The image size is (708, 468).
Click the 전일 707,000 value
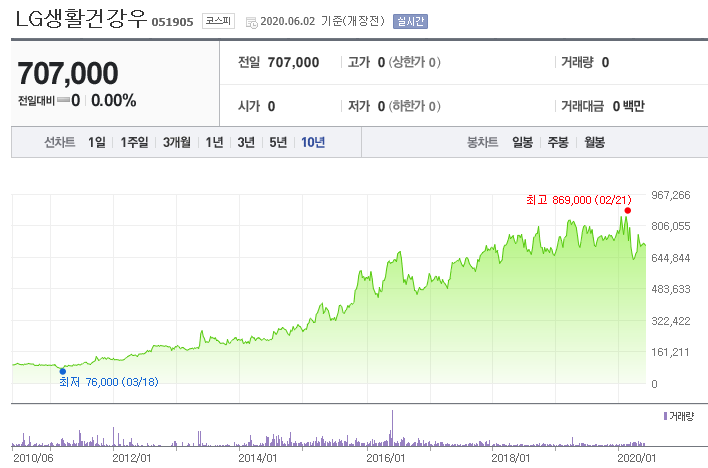coord(293,62)
